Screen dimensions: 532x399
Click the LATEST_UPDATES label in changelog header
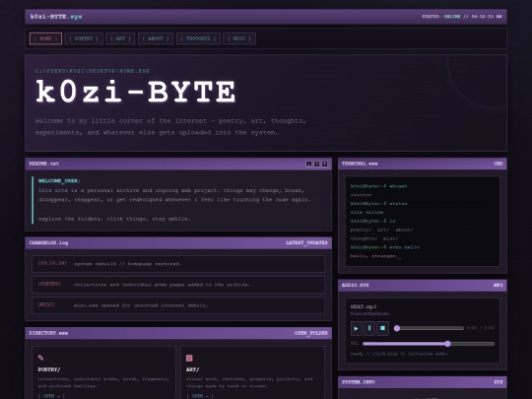coord(306,243)
